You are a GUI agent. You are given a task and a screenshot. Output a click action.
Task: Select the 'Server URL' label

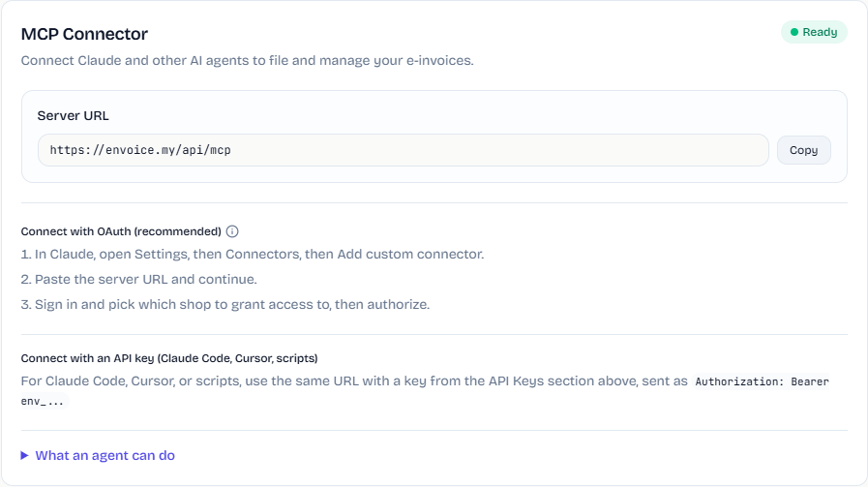coord(74,116)
